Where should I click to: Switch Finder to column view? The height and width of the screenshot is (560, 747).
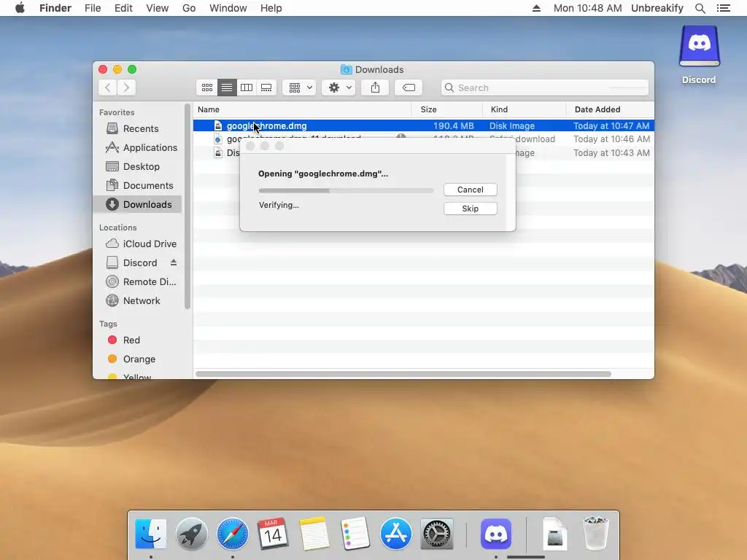click(x=247, y=87)
